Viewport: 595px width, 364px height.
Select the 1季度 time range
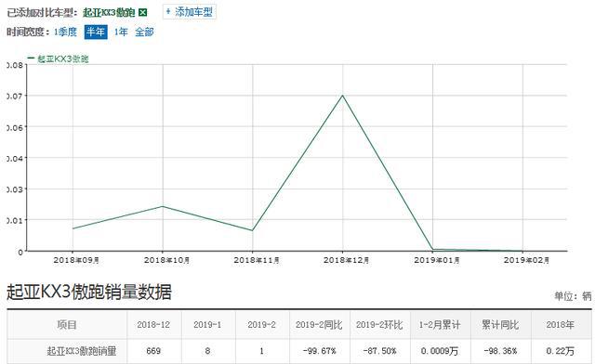pos(65,32)
